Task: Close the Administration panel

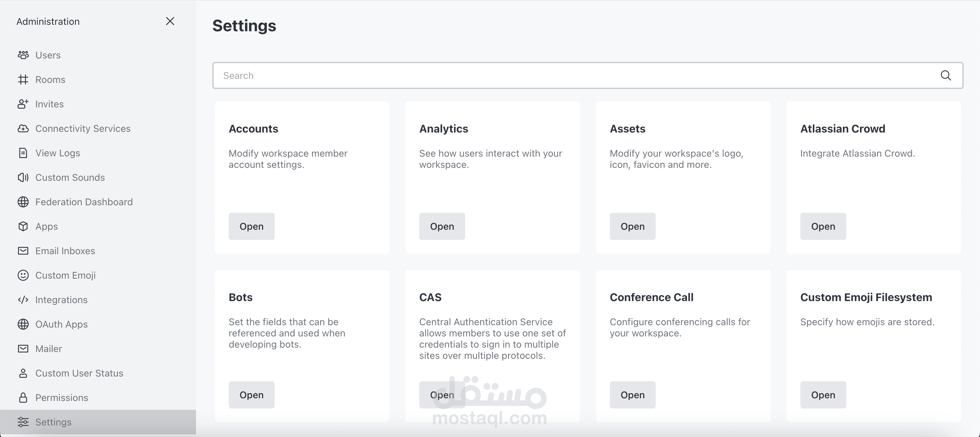Action: (170, 21)
